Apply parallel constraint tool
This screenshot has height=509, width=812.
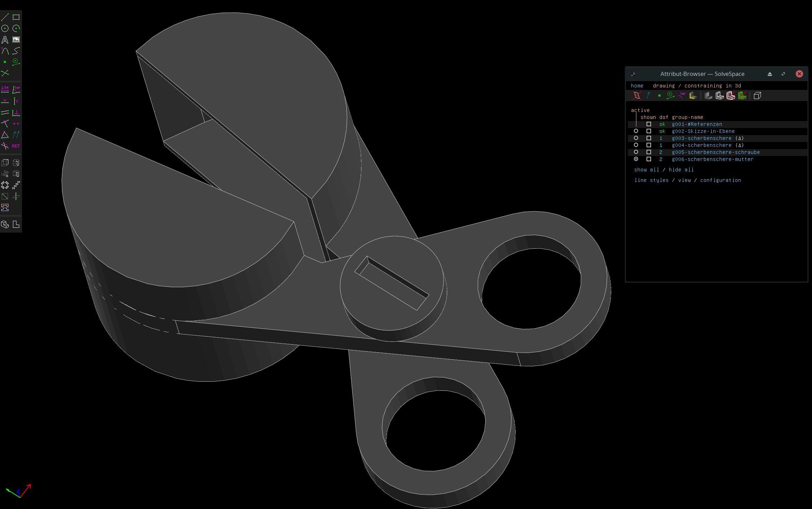click(x=5, y=112)
